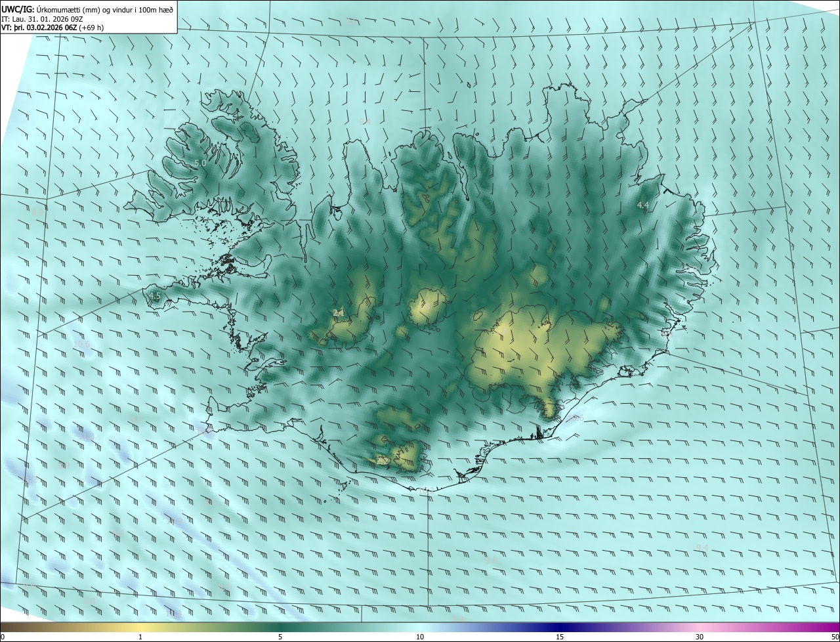840x642 pixels.
Task: Click the UWC/IG Úrkomumætti title line
Action: pyautogui.click(x=87, y=9)
